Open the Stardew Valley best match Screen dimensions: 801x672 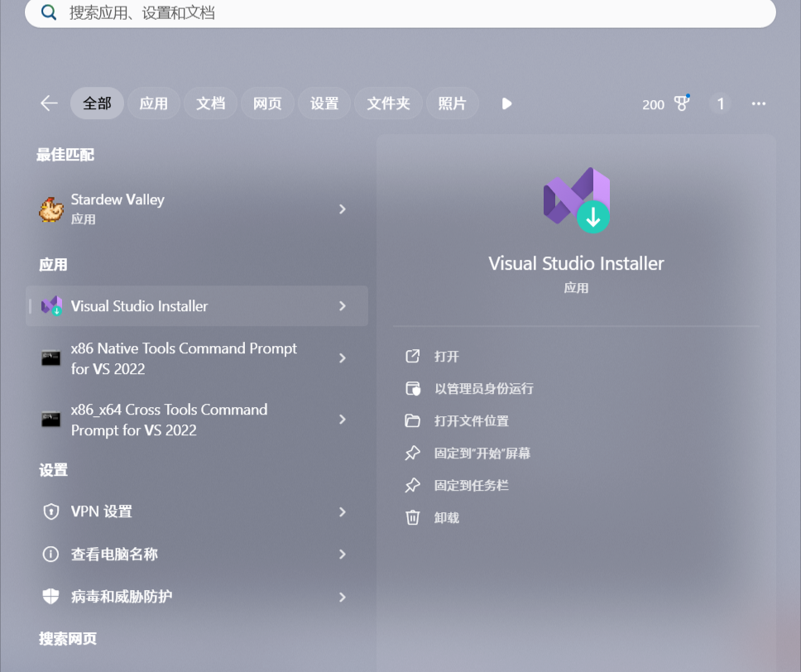[x=197, y=209]
